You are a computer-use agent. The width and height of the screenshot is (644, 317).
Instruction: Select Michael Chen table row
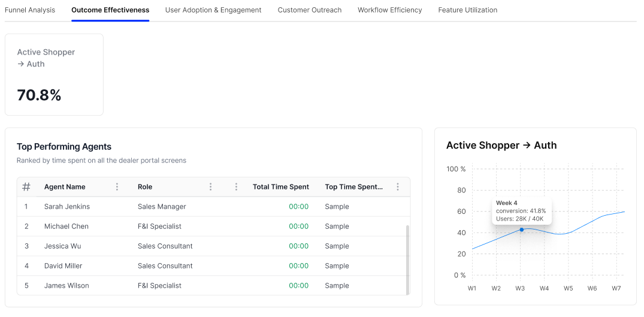pyautogui.click(x=214, y=227)
